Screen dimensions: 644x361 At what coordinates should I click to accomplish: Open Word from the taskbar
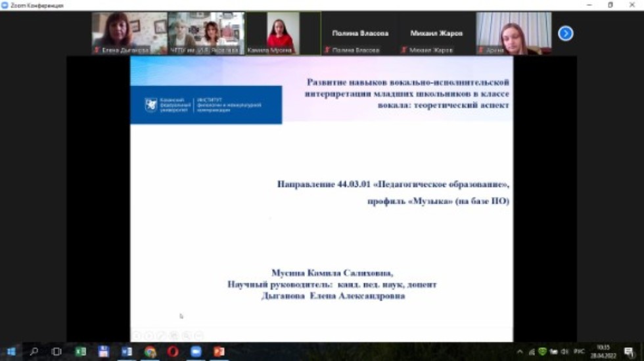[x=126, y=352]
